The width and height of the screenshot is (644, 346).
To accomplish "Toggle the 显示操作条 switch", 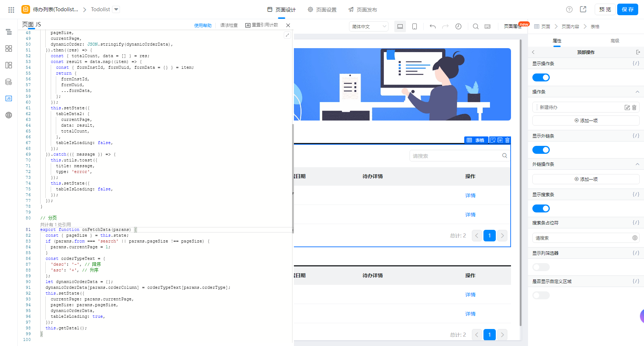I will (x=541, y=77).
